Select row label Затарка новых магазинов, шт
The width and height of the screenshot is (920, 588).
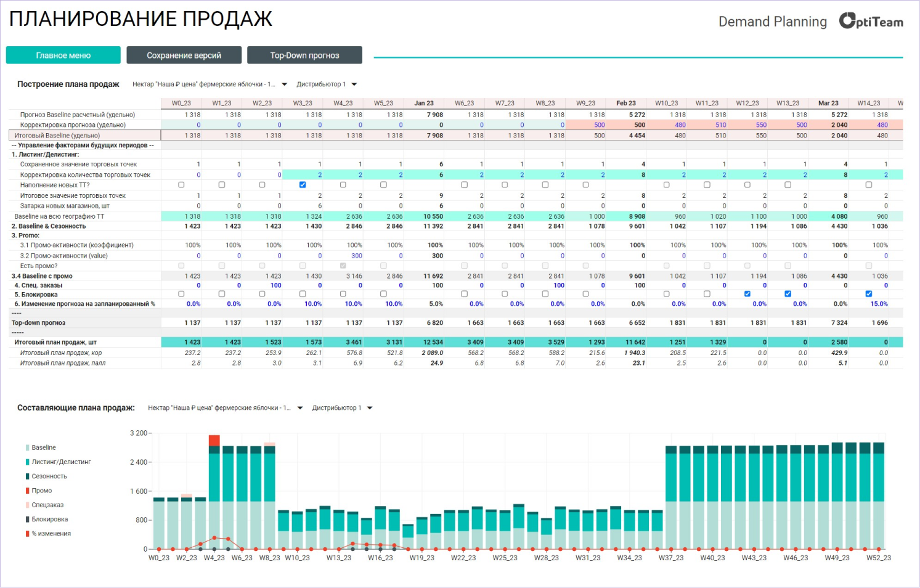coord(65,206)
